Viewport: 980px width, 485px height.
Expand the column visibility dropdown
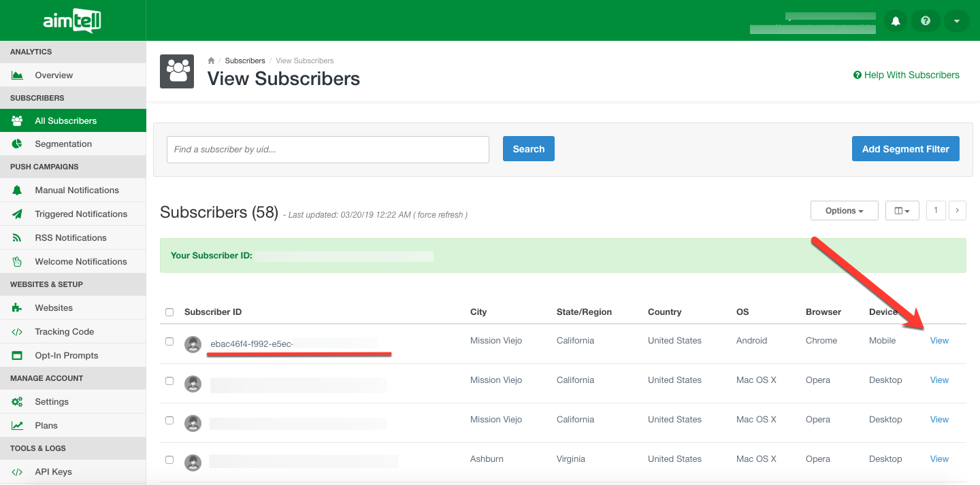(x=902, y=211)
